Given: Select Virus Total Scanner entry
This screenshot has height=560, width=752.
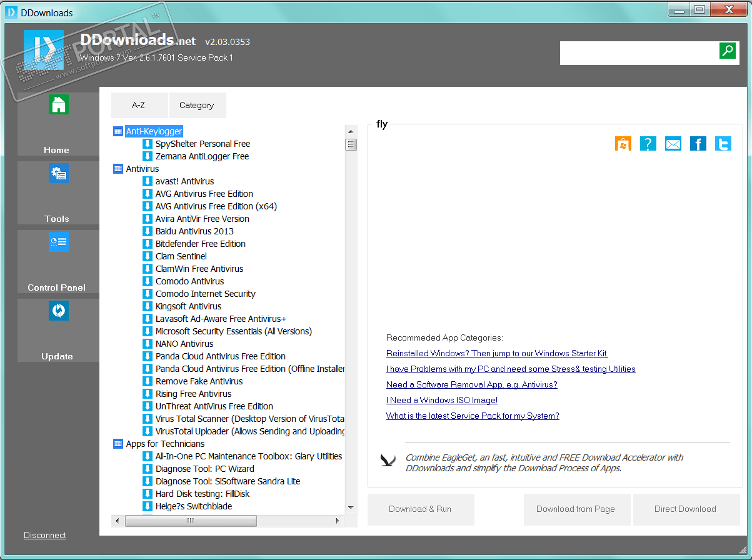Looking at the screenshot, I should pos(249,419).
